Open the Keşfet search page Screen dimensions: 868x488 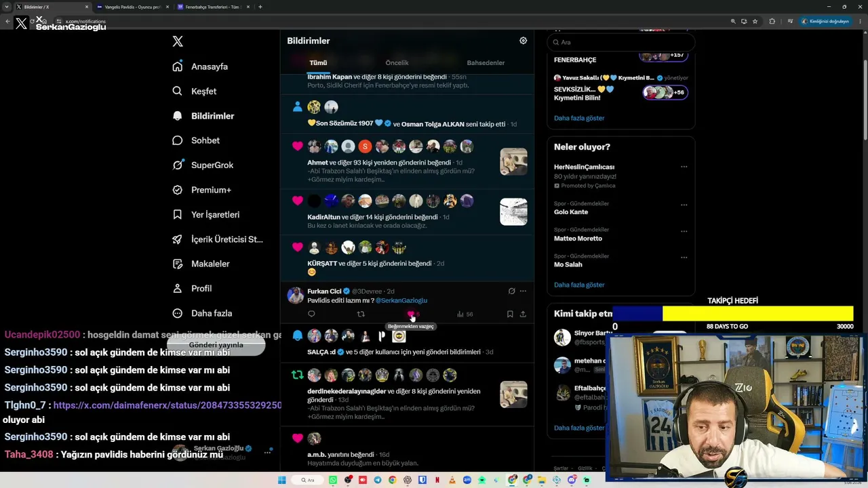pyautogui.click(x=195, y=91)
